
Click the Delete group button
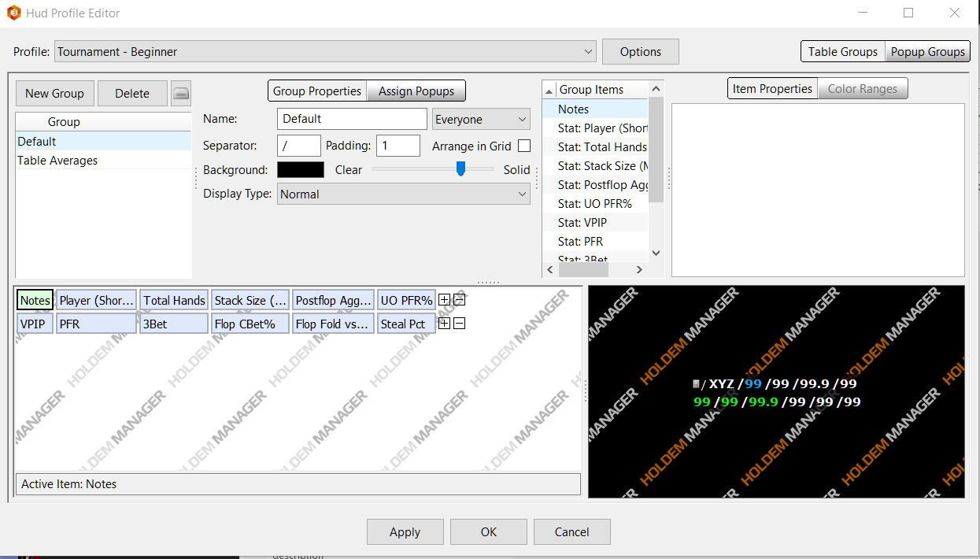pyautogui.click(x=132, y=93)
